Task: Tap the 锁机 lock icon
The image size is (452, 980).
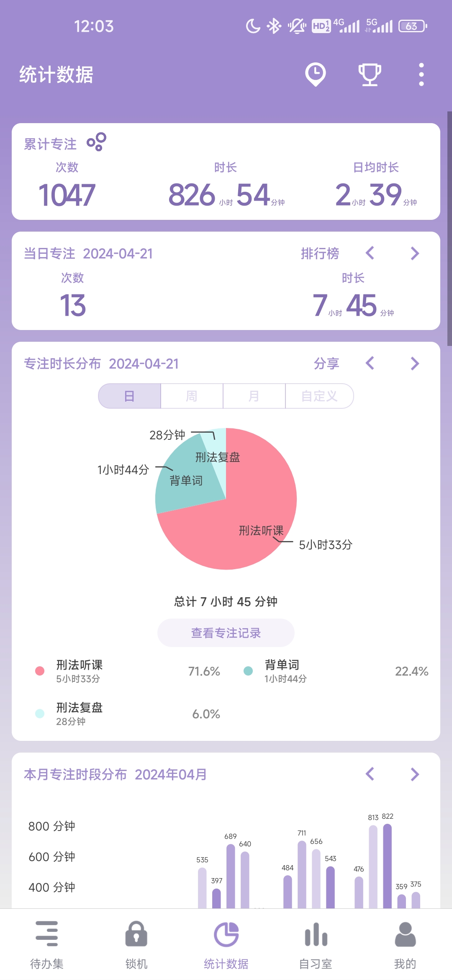Action: pos(136,933)
